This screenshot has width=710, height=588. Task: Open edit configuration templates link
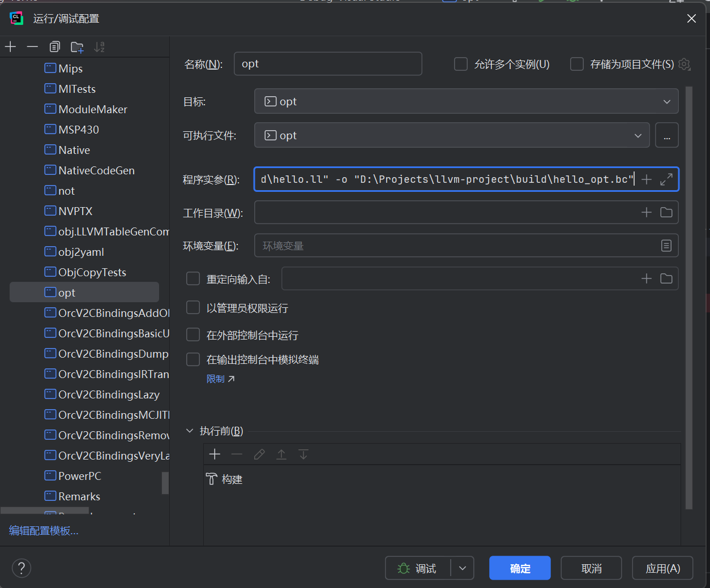44,531
